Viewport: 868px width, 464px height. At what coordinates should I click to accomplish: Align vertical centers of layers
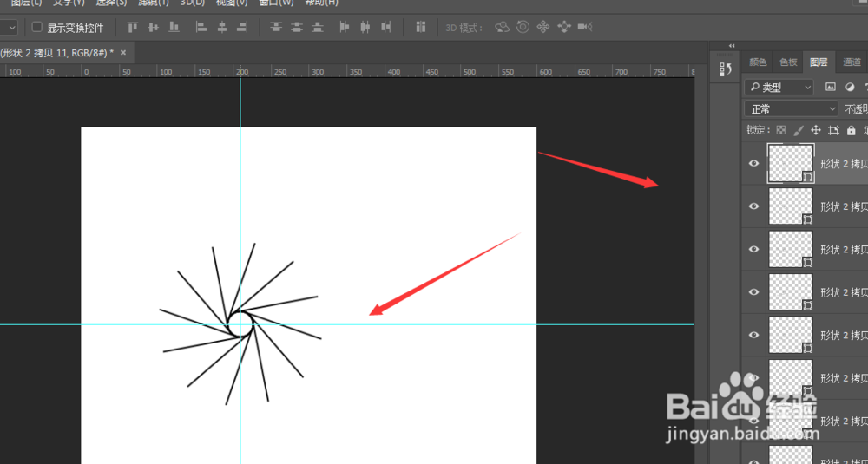click(x=154, y=27)
